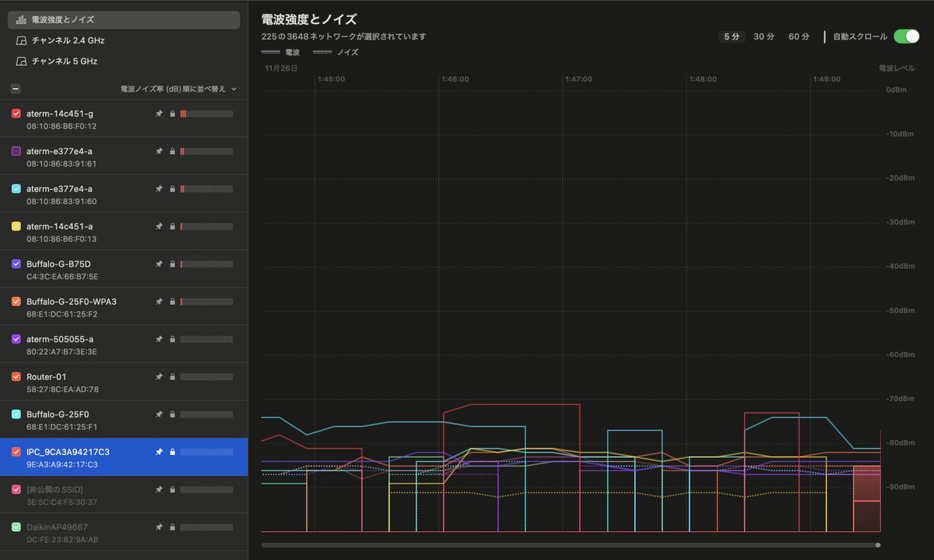
Task: Select the DaikinAP49667 network row
Action: (86, 533)
